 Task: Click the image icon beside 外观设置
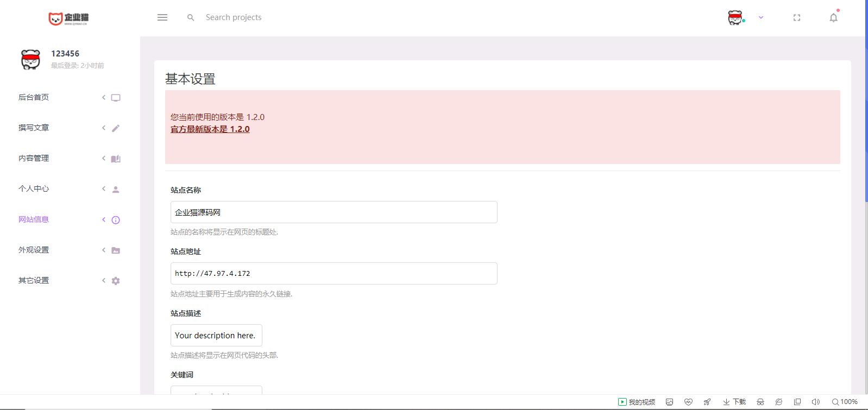tap(116, 250)
